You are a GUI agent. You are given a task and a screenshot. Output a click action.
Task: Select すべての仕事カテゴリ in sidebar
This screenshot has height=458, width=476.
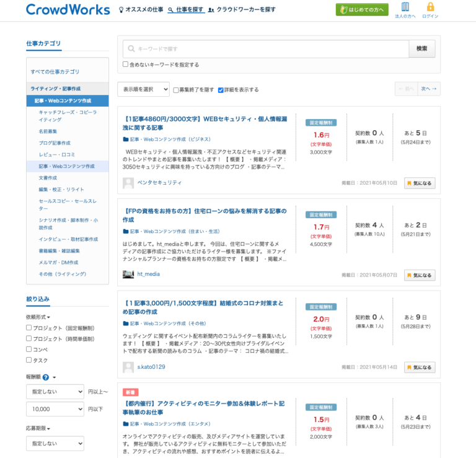(x=55, y=72)
